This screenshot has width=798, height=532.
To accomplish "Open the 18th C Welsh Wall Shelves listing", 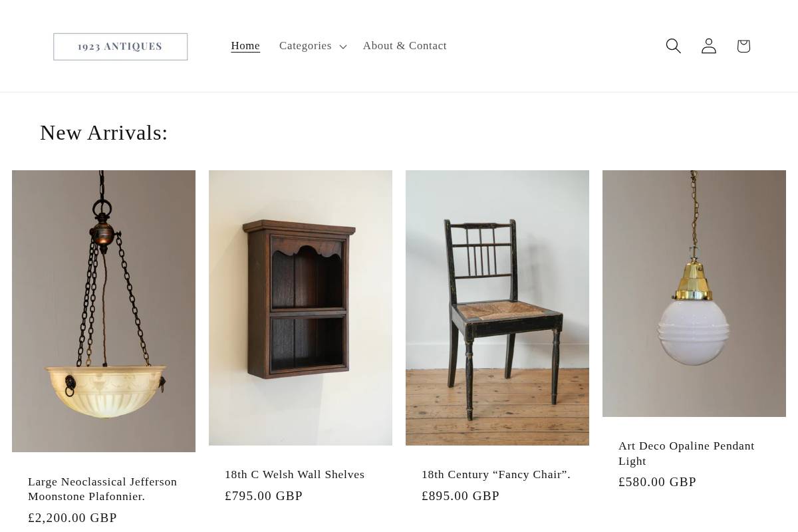I will point(295,474).
